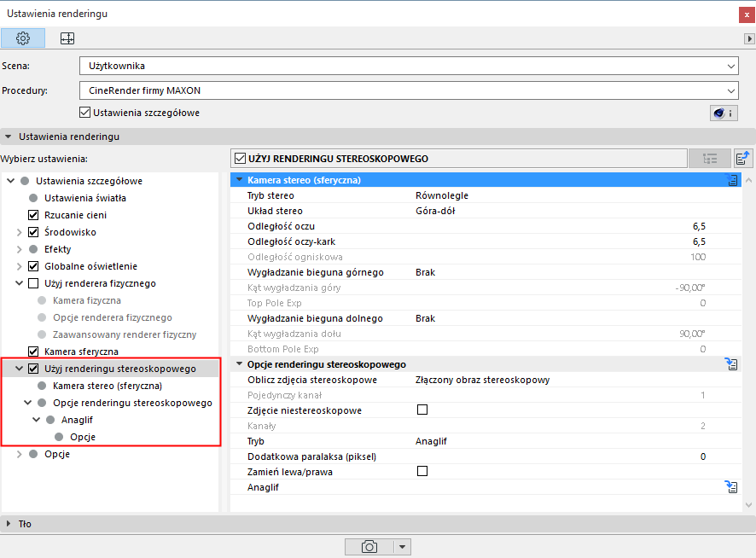This screenshot has width=756, height=558.
Task: Select Opcje renderera fizycznego tree item
Action: [113, 317]
